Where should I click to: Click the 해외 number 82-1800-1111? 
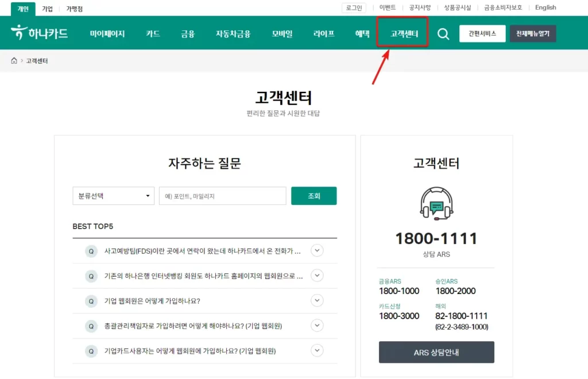pos(461,316)
